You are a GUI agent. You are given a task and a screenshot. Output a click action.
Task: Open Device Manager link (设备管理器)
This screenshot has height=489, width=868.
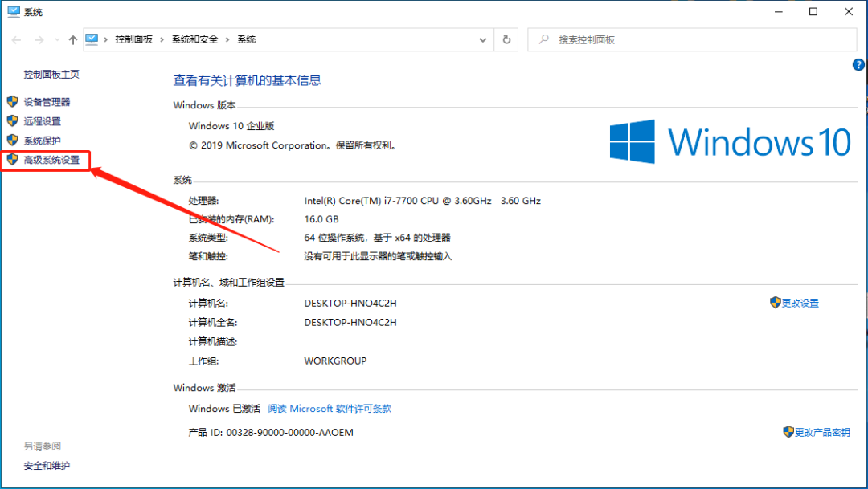pos(47,102)
